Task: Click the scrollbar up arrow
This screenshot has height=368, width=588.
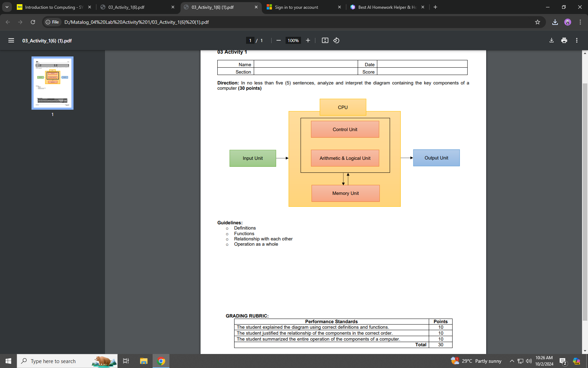Action: pyautogui.click(x=585, y=53)
